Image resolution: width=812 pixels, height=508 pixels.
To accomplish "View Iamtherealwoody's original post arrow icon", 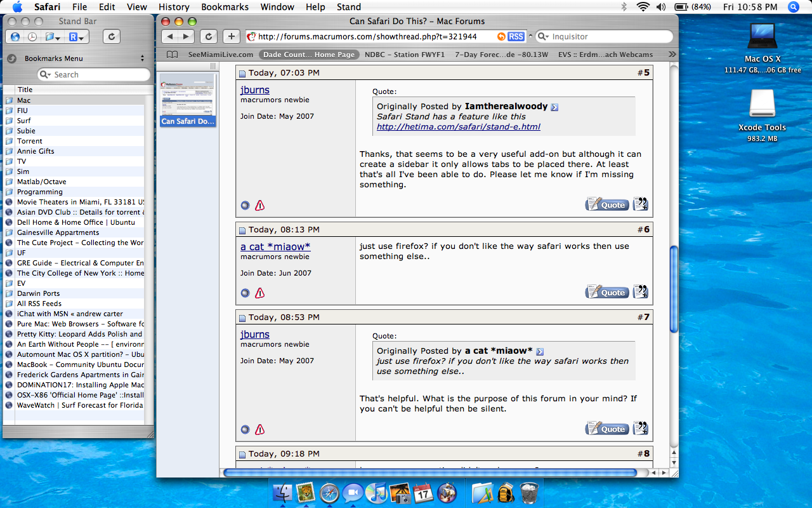I will click(x=554, y=107).
